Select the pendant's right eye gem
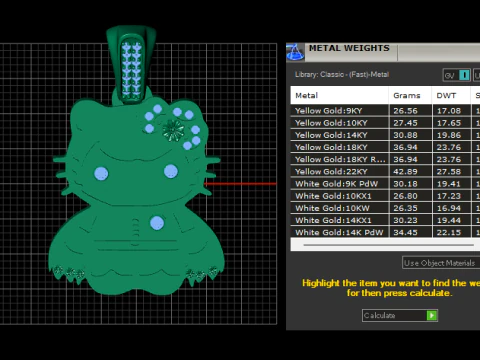 click(x=171, y=171)
